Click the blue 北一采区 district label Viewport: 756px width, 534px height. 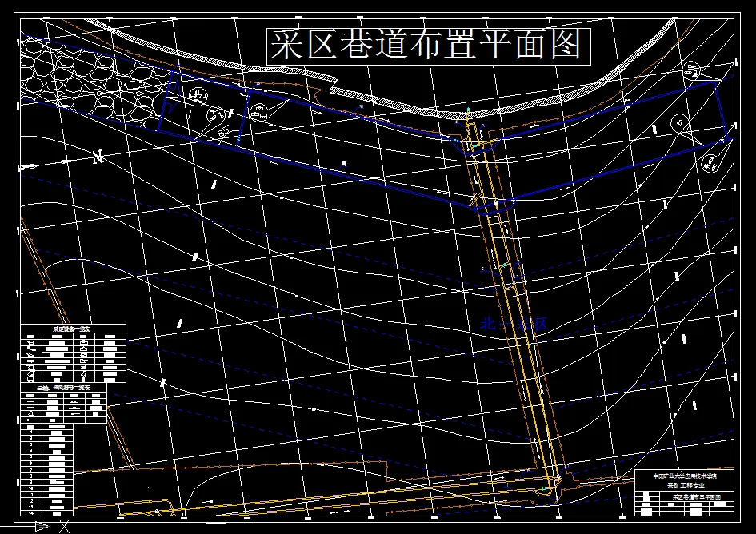514,324
